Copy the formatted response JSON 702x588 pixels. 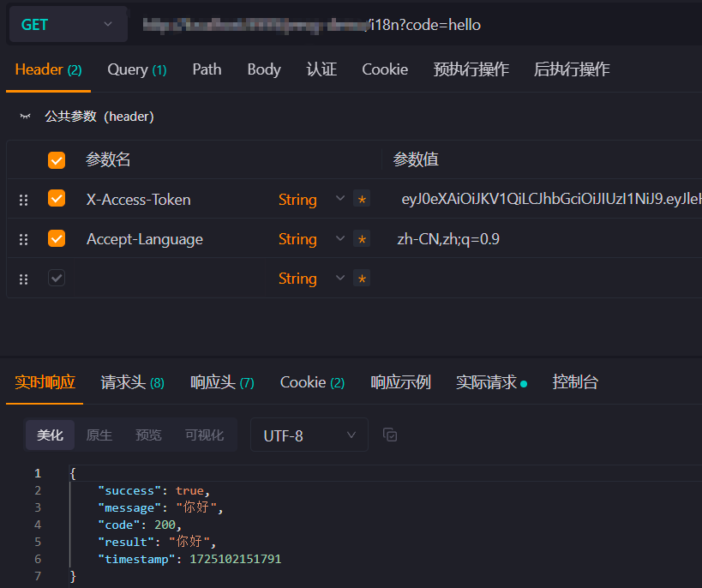point(390,435)
